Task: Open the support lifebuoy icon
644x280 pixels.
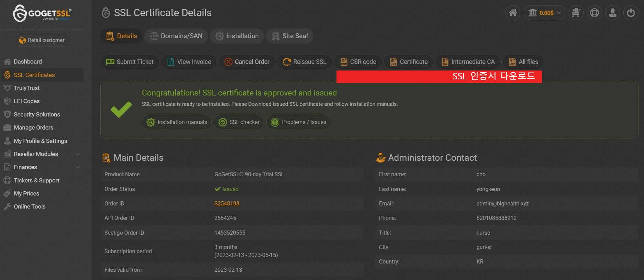Action: pos(595,13)
